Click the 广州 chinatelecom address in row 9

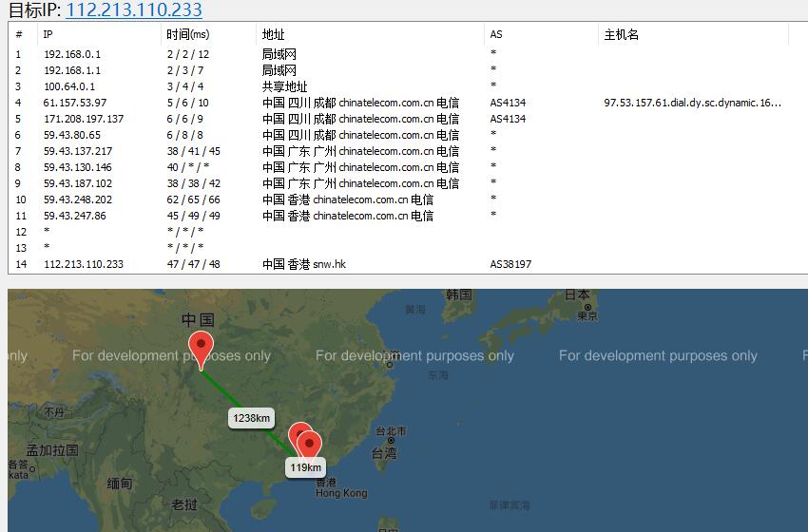click(x=360, y=183)
